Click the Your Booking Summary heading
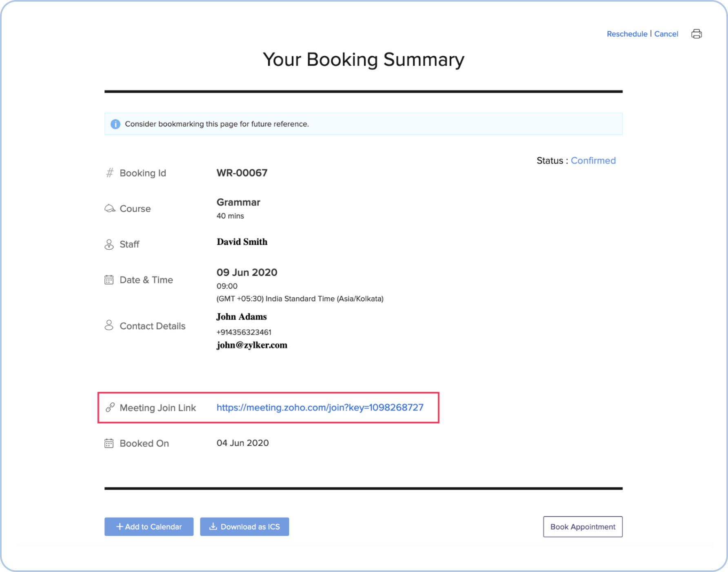728x572 pixels. tap(364, 60)
